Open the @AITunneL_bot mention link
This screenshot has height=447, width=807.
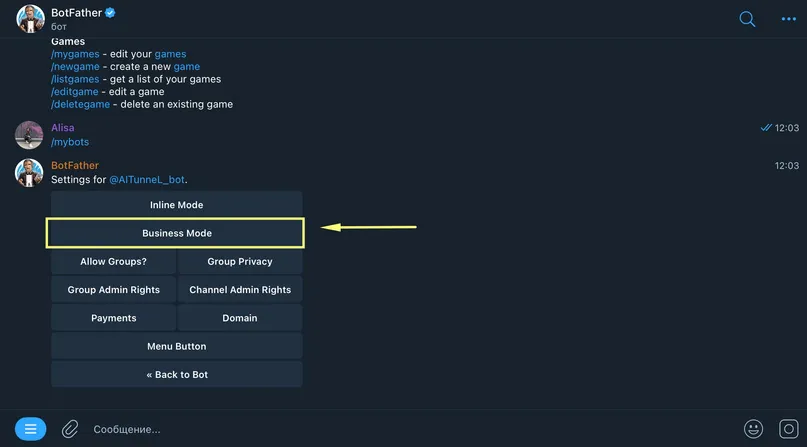[147, 180]
